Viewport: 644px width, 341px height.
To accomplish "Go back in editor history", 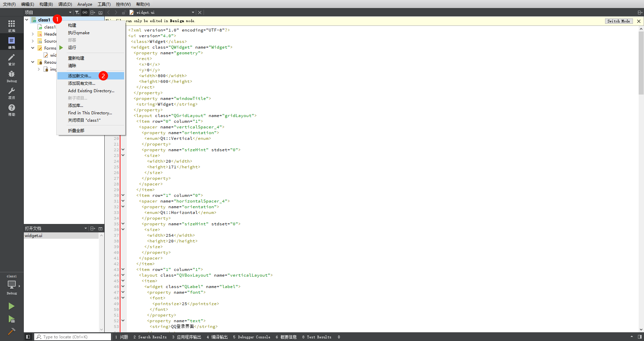I will tap(108, 12).
